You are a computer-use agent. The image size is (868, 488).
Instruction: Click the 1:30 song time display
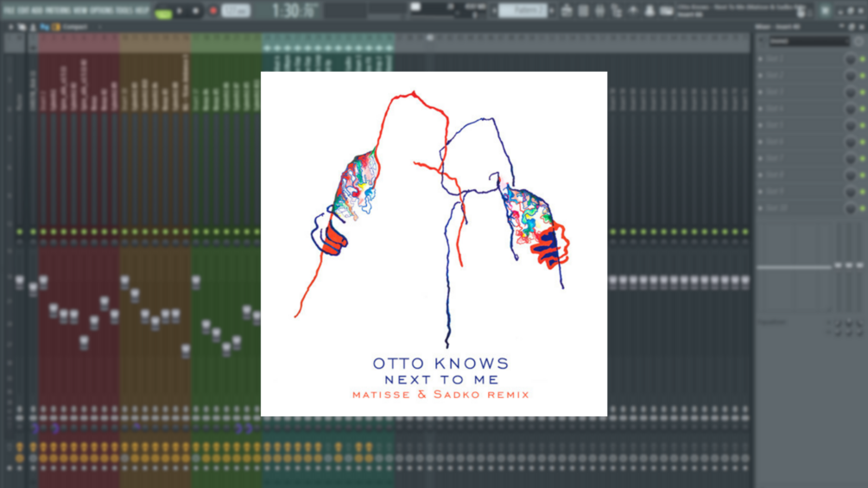coord(295,10)
